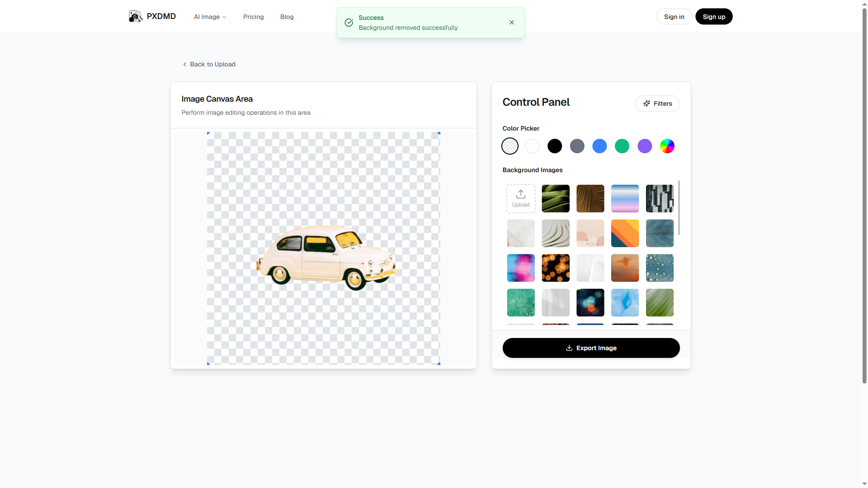Select the blue-pink gradient sky background
The image size is (868, 488).
[x=625, y=198]
